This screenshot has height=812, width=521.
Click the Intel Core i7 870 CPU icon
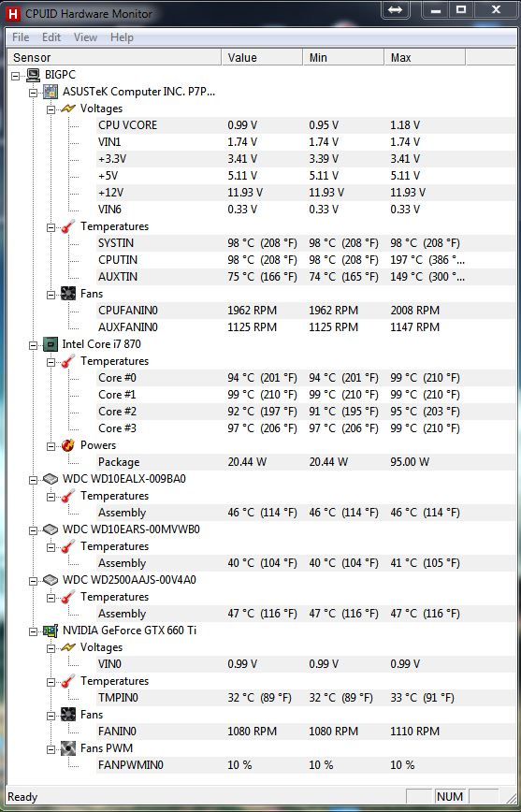coord(51,344)
